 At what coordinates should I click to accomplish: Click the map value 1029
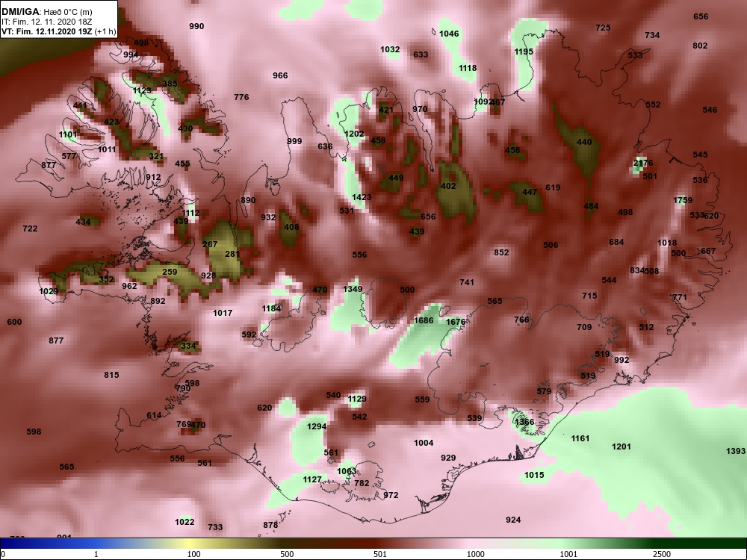49,291
